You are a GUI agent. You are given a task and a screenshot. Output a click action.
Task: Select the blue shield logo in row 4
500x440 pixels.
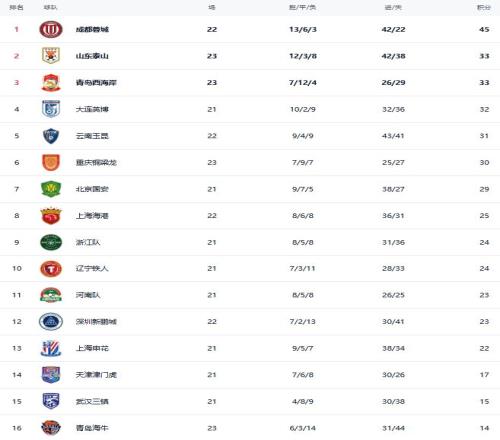pos(51,109)
